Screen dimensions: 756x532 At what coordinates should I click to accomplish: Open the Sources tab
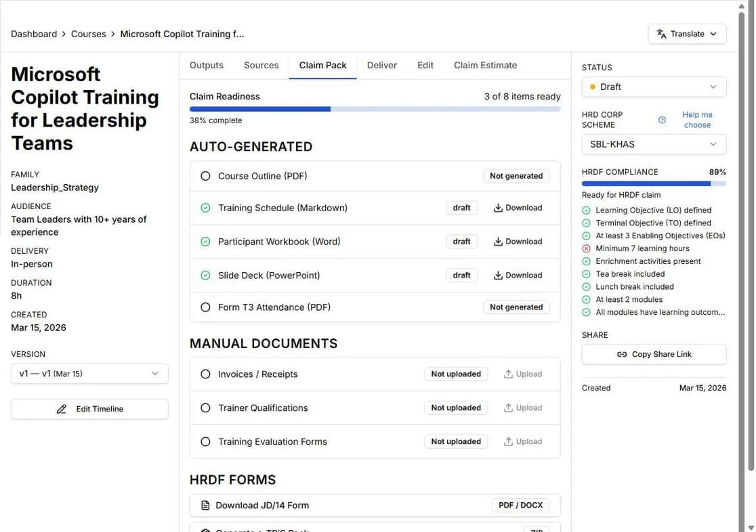coord(261,66)
